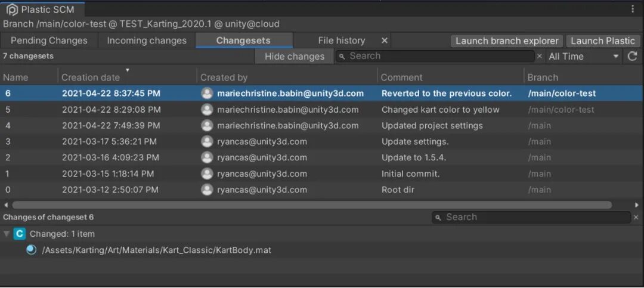The height and width of the screenshot is (288, 644).
Task: Click date '2021-04-22 7:49:39 PM'
Action: click(111, 126)
